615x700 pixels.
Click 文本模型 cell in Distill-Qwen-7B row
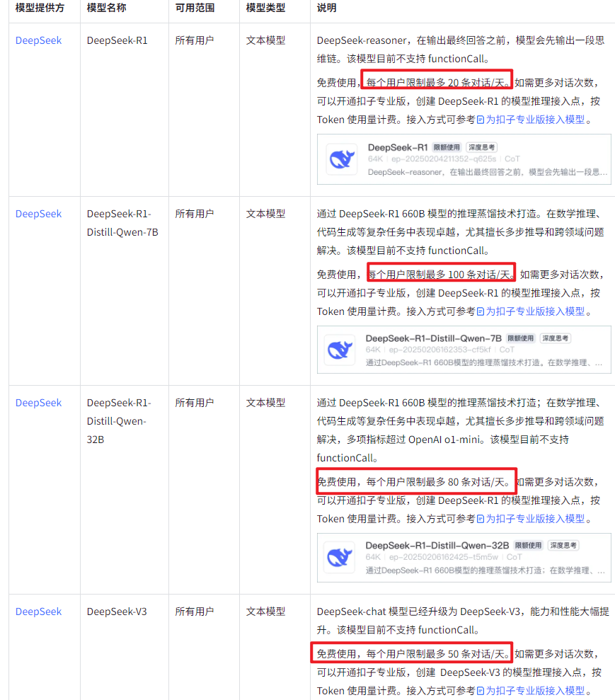click(265, 214)
